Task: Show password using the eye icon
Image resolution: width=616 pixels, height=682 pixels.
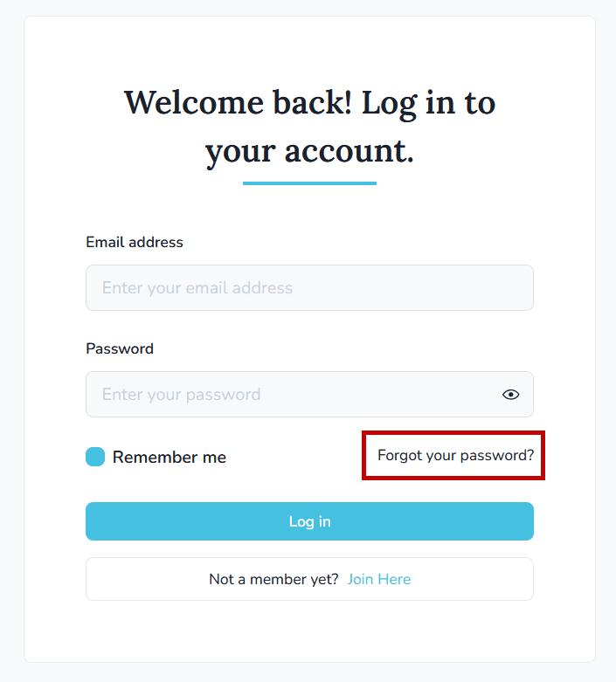Action: [511, 395]
